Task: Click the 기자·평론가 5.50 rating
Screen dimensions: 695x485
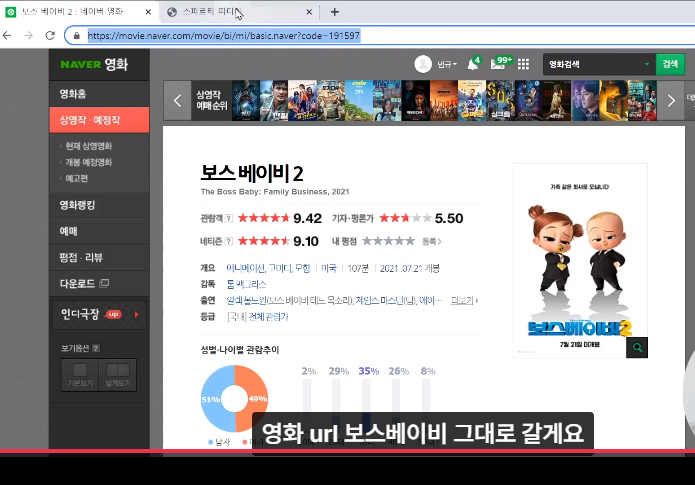Action: (x=422, y=218)
